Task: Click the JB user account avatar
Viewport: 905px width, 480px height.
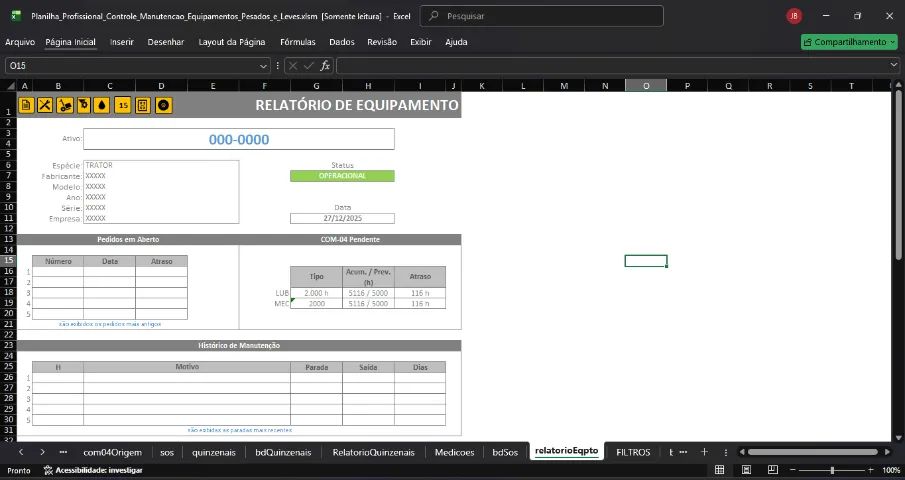Action: [x=794, y=16]
